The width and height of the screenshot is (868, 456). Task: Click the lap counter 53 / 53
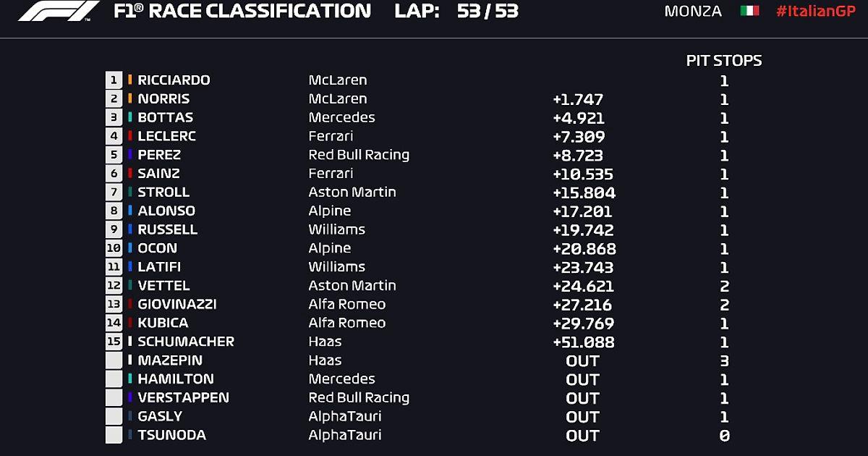click(x=488, y=12)
